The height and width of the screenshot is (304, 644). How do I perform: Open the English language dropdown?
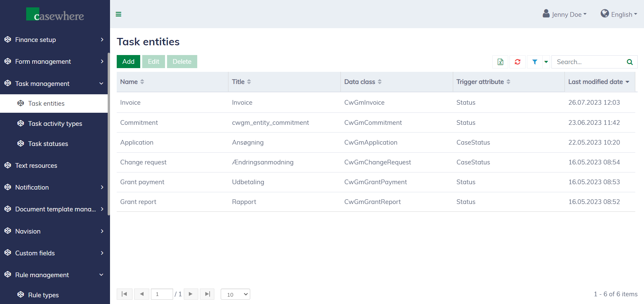pos(619,14)
